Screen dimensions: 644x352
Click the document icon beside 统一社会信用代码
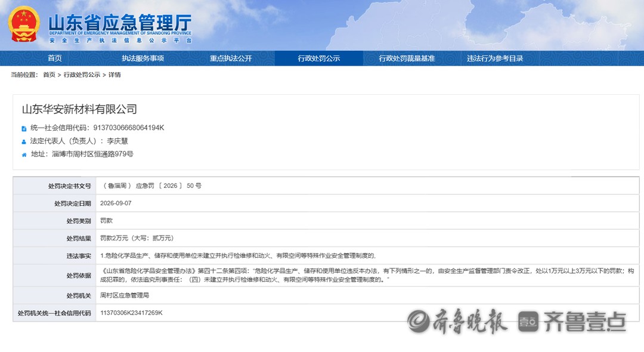click(24, 128)
